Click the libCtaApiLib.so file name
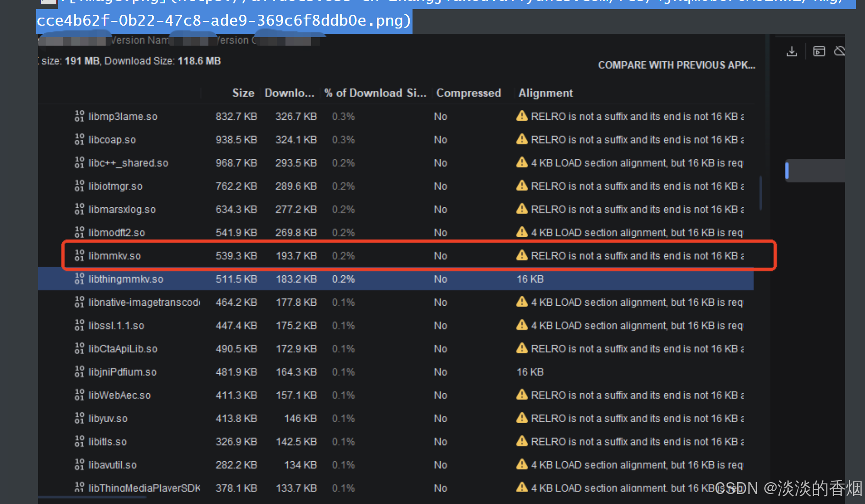 coord(123,349)
